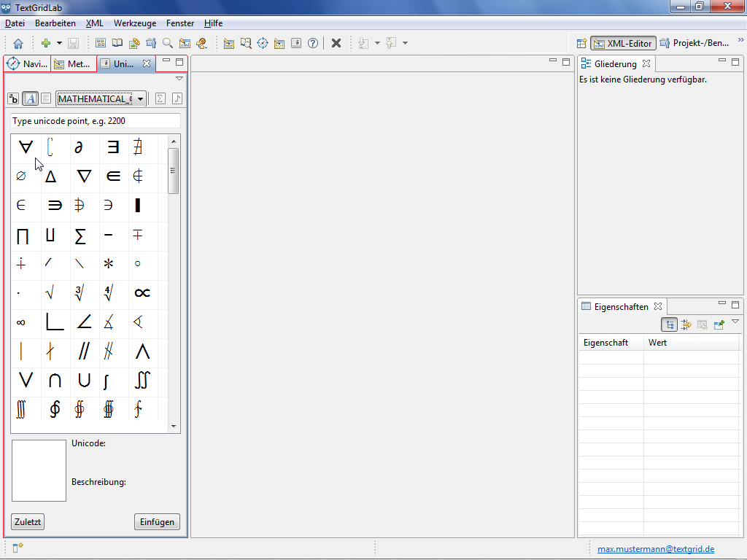Open the Eigenschaften view menu triangle
The image size is (747, 560).
pyautogui.click(x=735, y=322)
